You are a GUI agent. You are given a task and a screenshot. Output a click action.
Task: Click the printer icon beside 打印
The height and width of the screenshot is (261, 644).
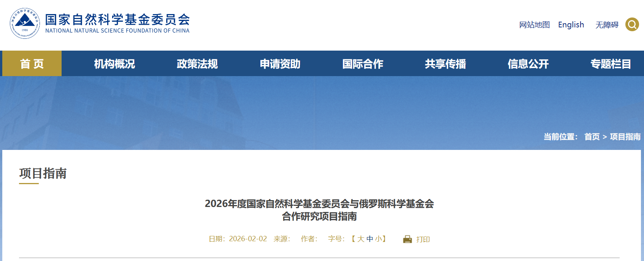pos(408,239)
